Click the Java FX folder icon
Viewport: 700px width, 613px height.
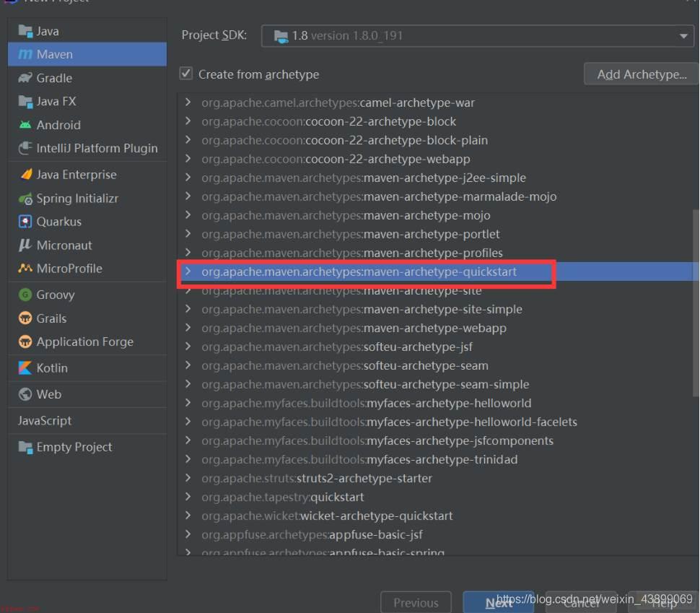(25, 101)
